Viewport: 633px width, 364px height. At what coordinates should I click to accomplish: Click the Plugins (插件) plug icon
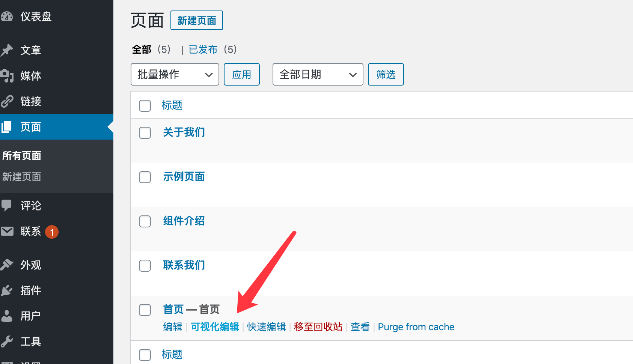click(7, 290)
